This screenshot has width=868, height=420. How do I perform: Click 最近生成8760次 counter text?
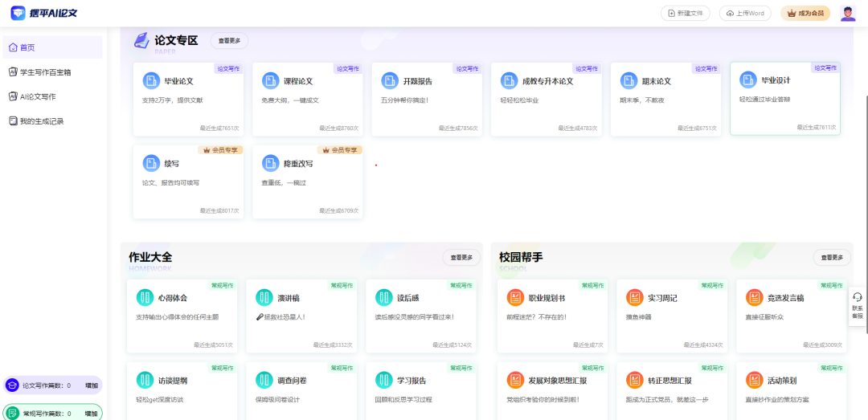[339, 128]
